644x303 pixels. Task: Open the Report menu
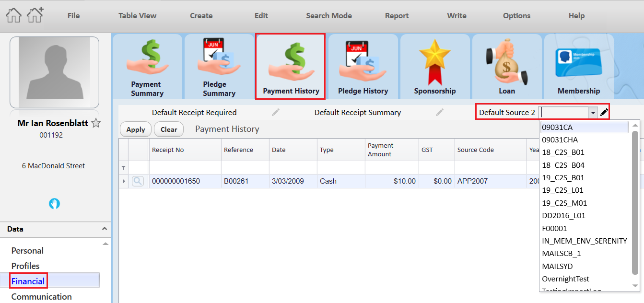(397, 15)
